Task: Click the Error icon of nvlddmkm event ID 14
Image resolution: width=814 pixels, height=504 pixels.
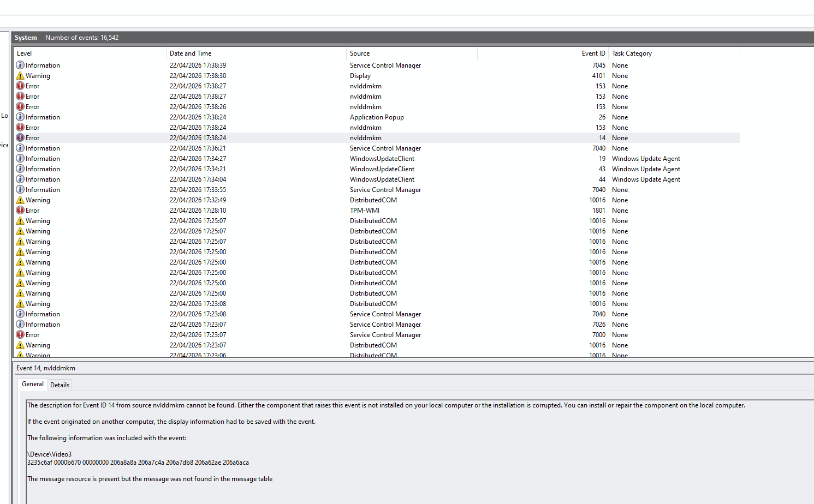Action: point(20,137)
